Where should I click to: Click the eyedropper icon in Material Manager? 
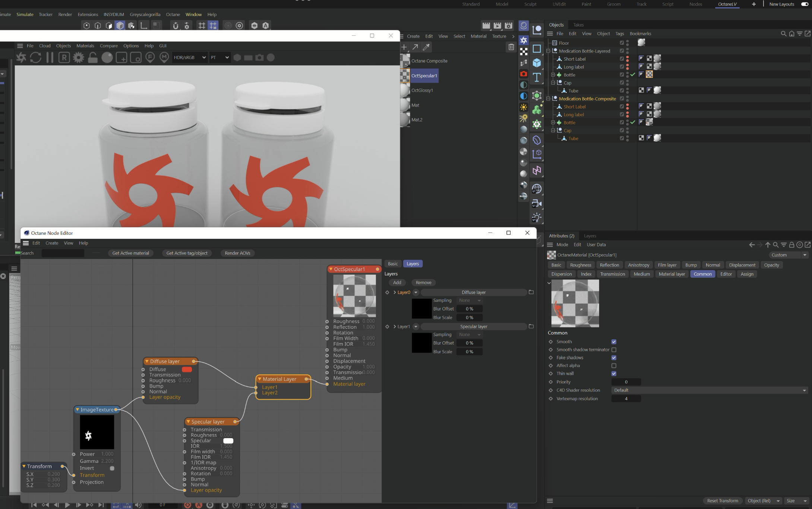[426, 47]
